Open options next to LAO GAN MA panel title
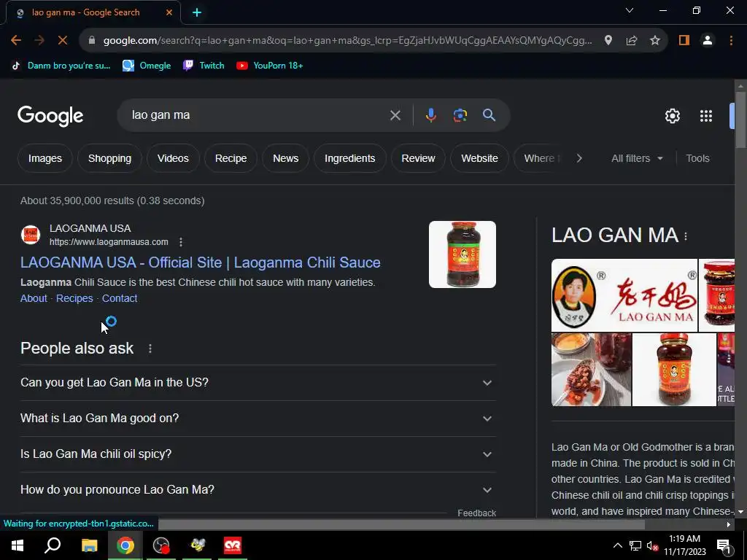The image size is (747, 560). tap(686, 237)
